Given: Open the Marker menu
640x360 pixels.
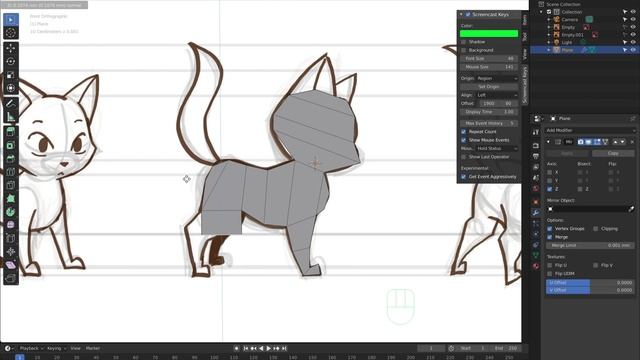Looking at the screenshot, I should (x=93, y=349).
